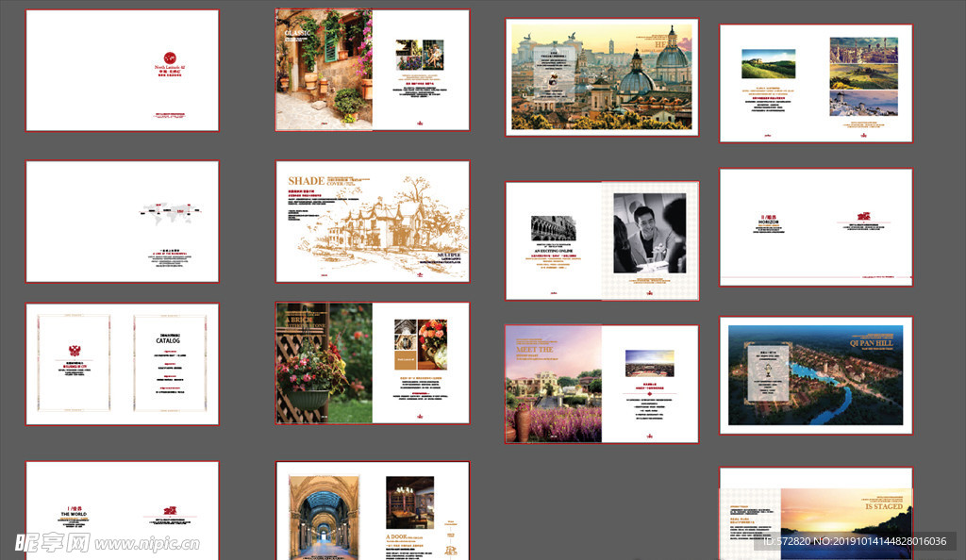Click the IS STAGED title text
The image size is (966, 560).
pyautogui.click(x=883, y=507)
